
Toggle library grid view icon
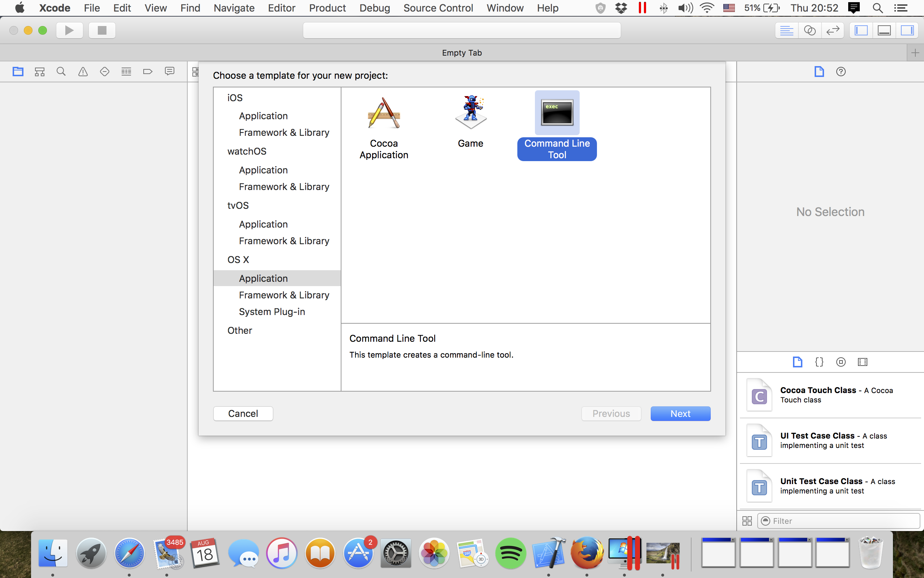click(x=747, y=521)
